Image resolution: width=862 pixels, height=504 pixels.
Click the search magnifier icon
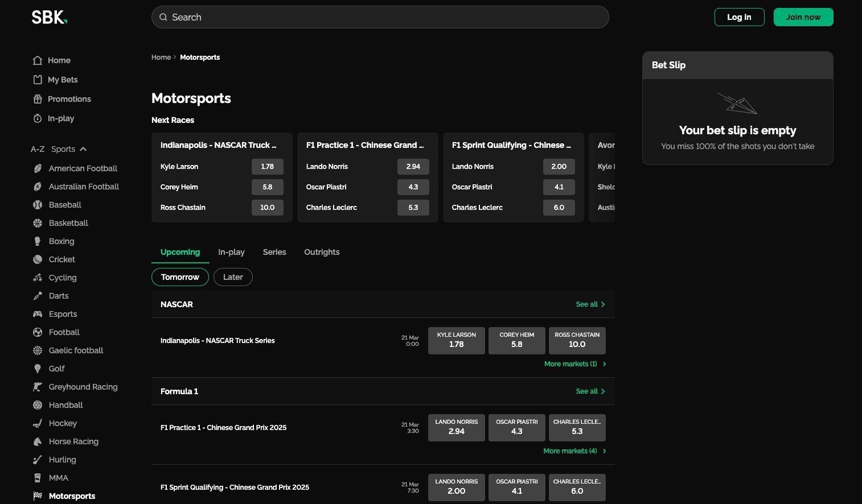click(163, 17)
